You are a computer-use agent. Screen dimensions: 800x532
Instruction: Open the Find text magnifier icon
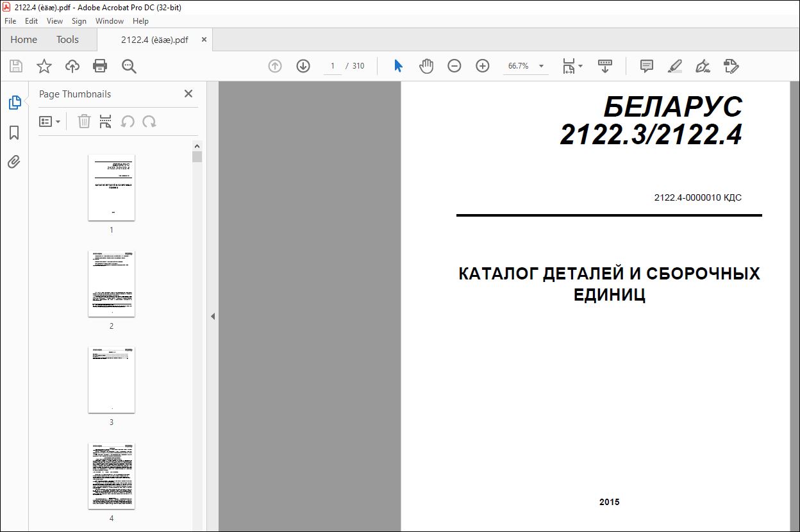pos(129,66)
